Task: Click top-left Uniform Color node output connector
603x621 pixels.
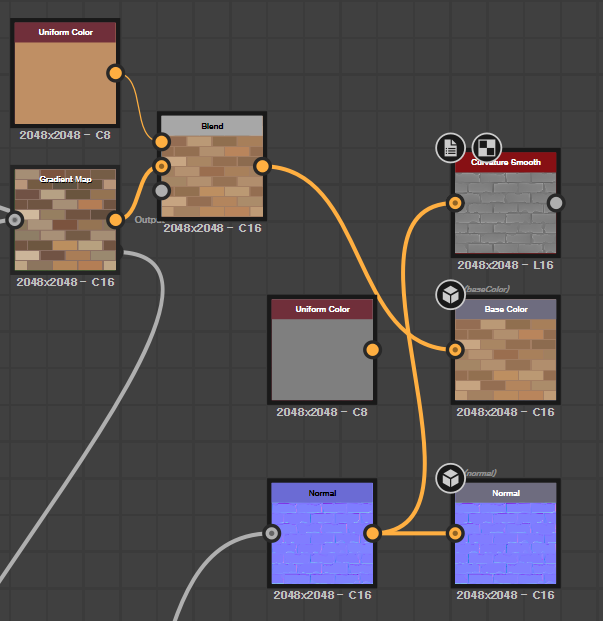Action: click(115, 73)
